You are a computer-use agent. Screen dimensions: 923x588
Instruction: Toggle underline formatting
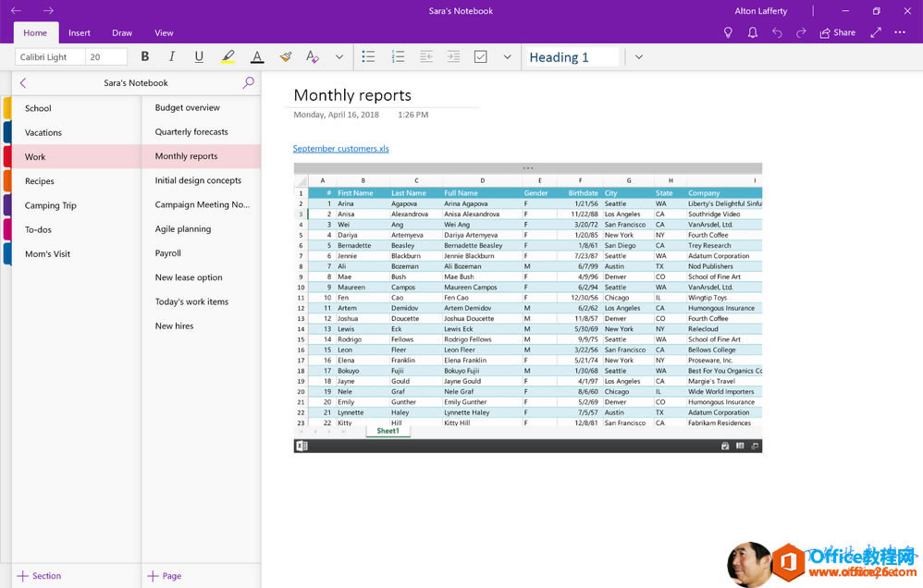(199, 56)
